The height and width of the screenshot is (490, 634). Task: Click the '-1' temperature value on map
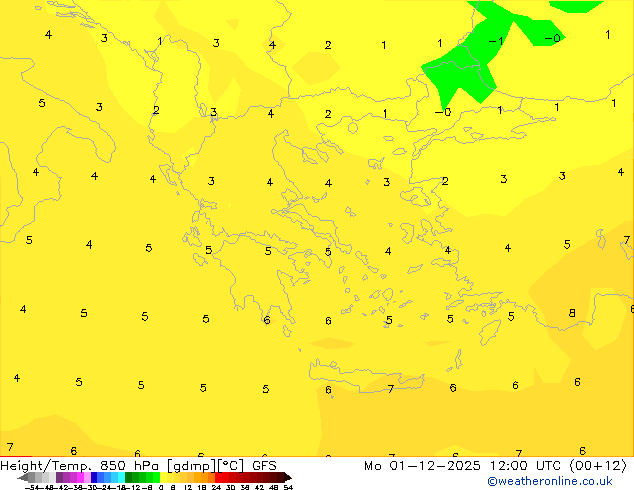(x=496, y=41)
